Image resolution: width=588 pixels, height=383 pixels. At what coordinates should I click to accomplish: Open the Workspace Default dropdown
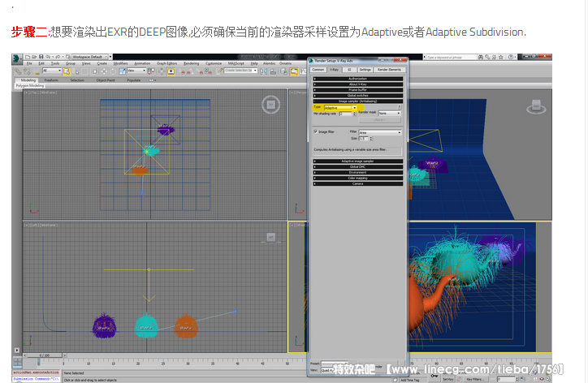coord(90,57)
